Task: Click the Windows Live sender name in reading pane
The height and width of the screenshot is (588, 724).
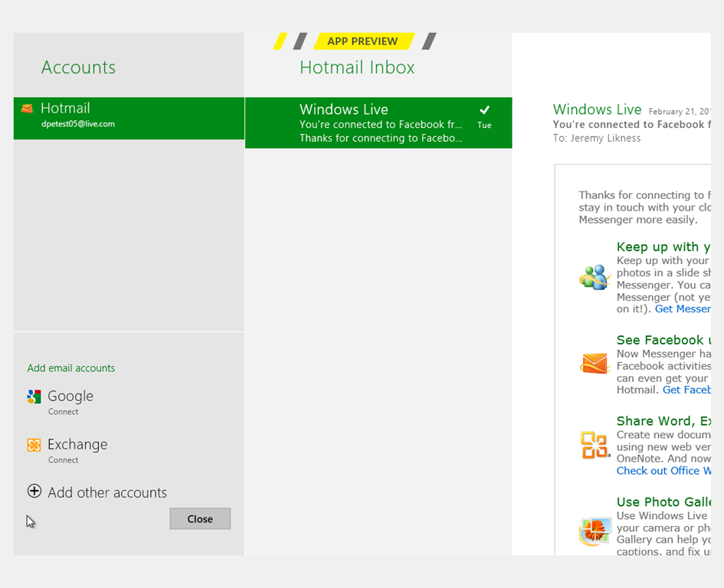Action: coord(597,109)
